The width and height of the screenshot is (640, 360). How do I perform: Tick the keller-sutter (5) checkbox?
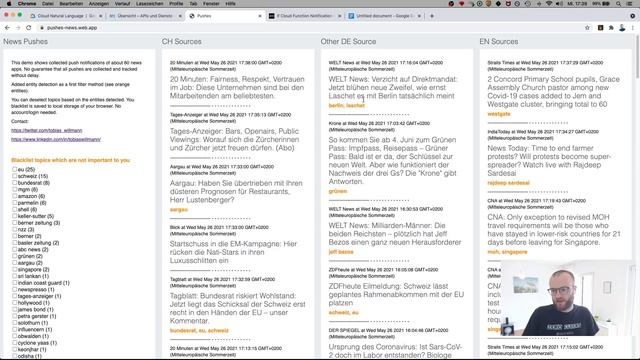click(14, 216)
